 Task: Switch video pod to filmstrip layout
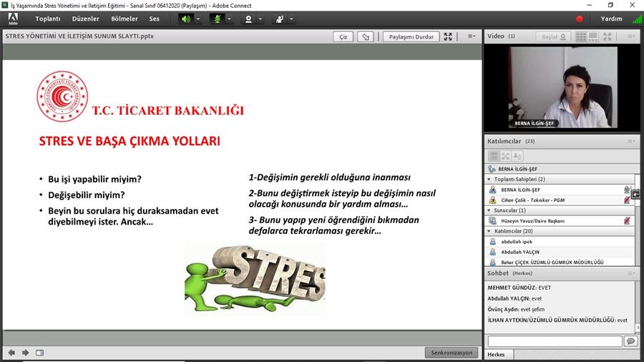(595, 36)
